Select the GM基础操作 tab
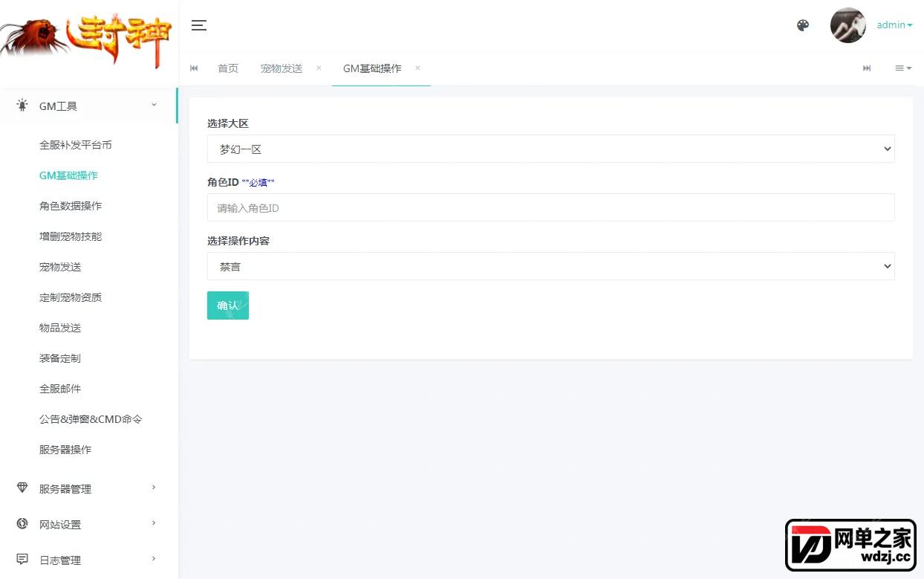 tap(372, 68)
